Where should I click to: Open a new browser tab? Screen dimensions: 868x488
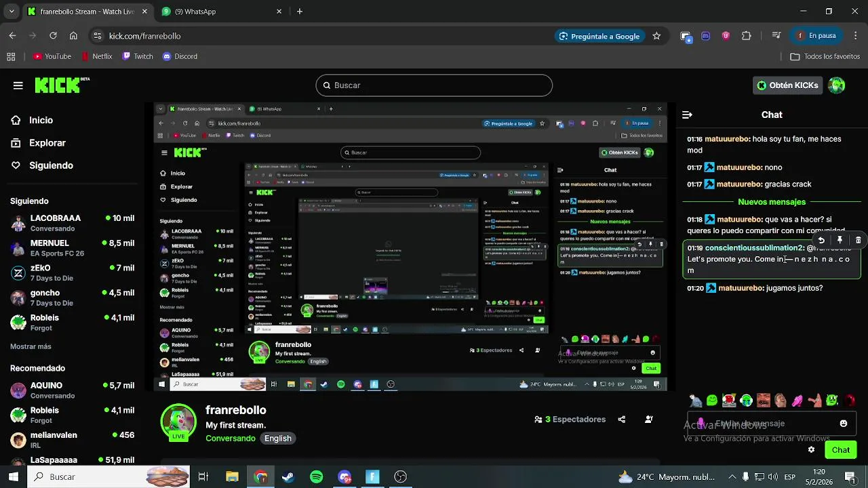tap(300, 12)
